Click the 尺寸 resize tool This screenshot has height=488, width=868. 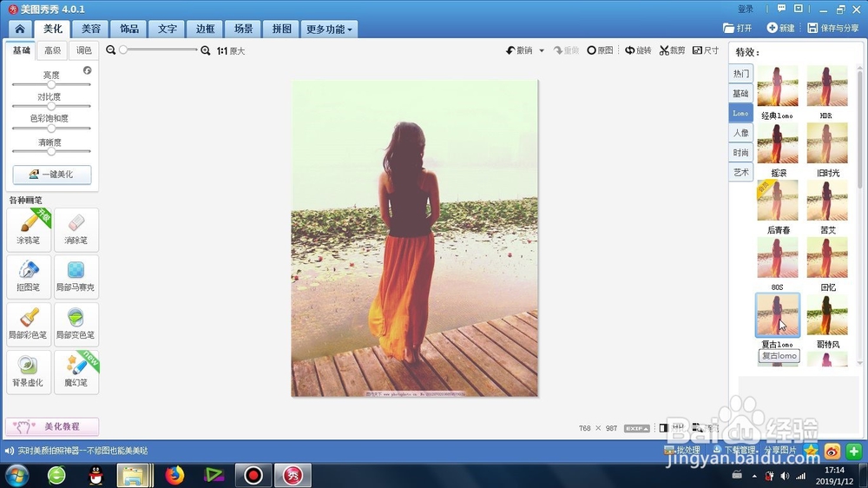706,50
